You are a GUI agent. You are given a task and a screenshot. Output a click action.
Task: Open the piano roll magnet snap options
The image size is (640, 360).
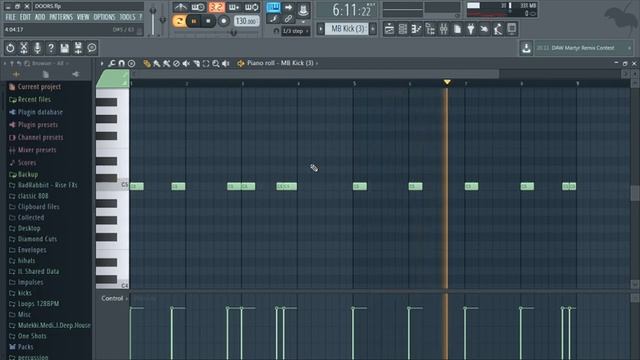122,63
